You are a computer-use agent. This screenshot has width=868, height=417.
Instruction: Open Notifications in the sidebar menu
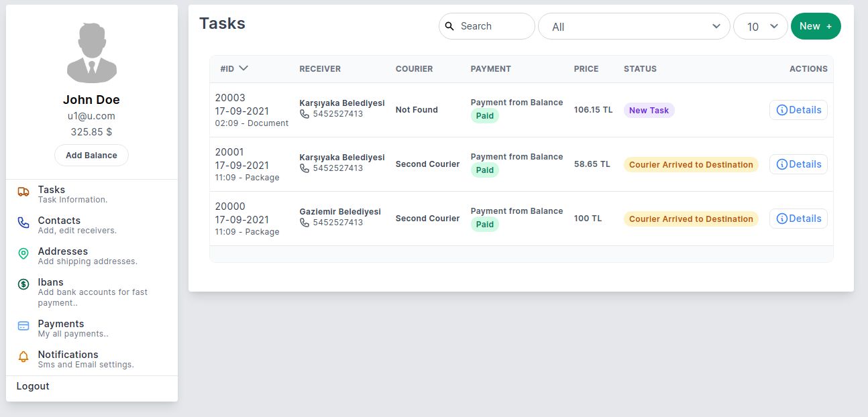click(x=68, y=355)
